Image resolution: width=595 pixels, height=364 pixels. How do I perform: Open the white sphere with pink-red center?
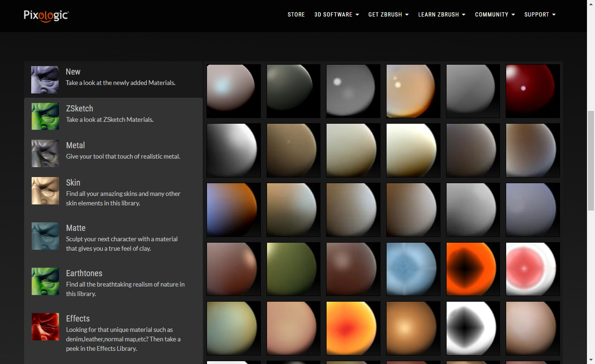point(533,269)
